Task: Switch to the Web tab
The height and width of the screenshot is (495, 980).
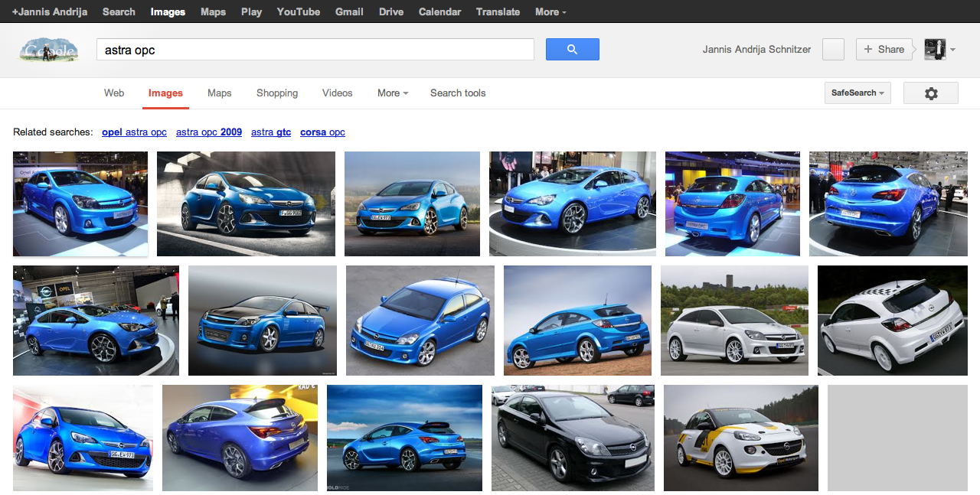Action: (x=114, y=93)
